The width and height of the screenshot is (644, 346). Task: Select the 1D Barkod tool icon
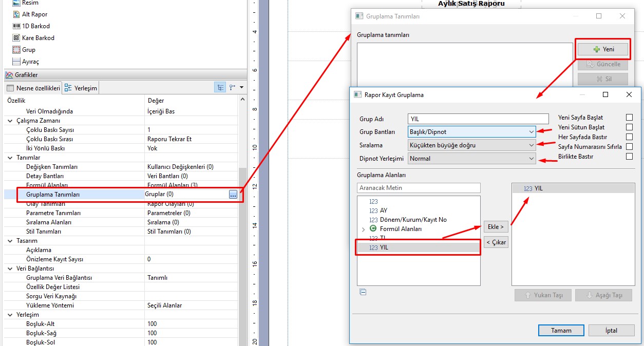pos(16,26)
